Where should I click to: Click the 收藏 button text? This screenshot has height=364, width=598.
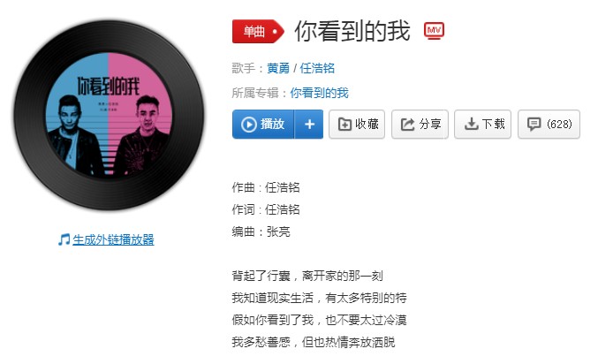click(367, 124)
